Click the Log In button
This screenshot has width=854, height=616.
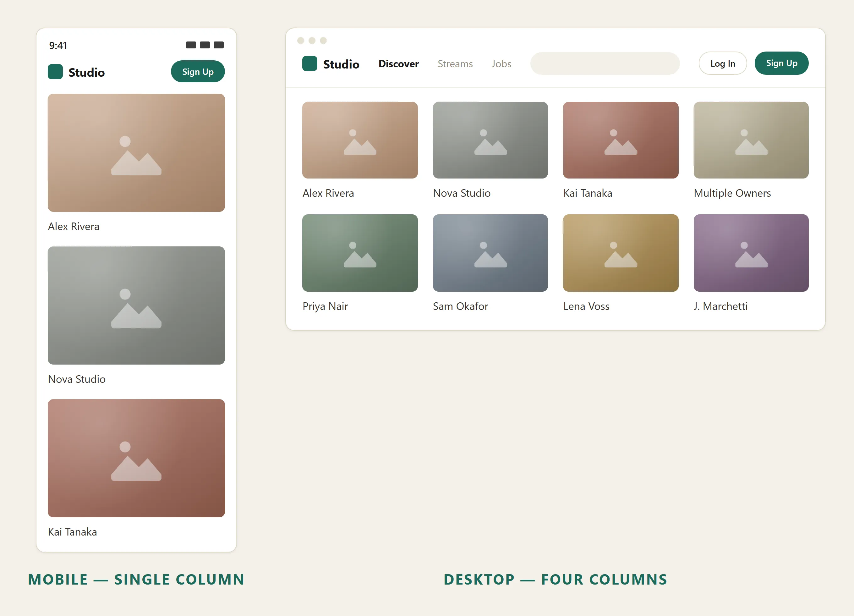click(723, 64)
